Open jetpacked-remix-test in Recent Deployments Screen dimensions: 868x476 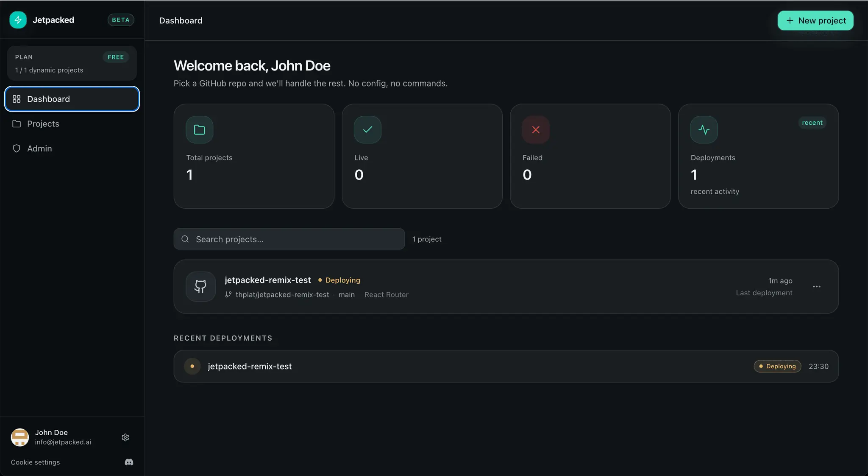click(x=250, y=366)
